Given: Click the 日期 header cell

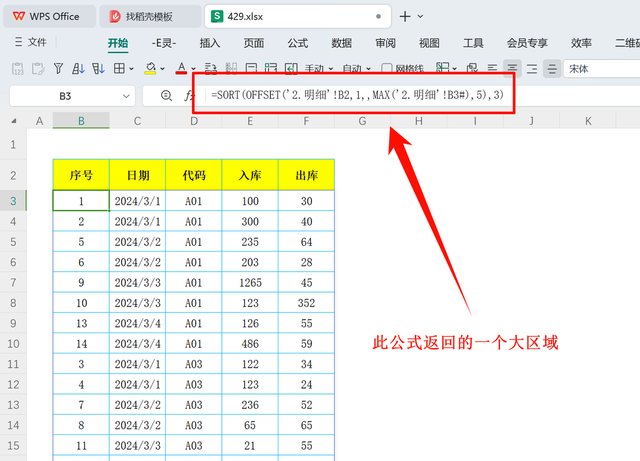Looking at the screenshot, I should 138,175.
